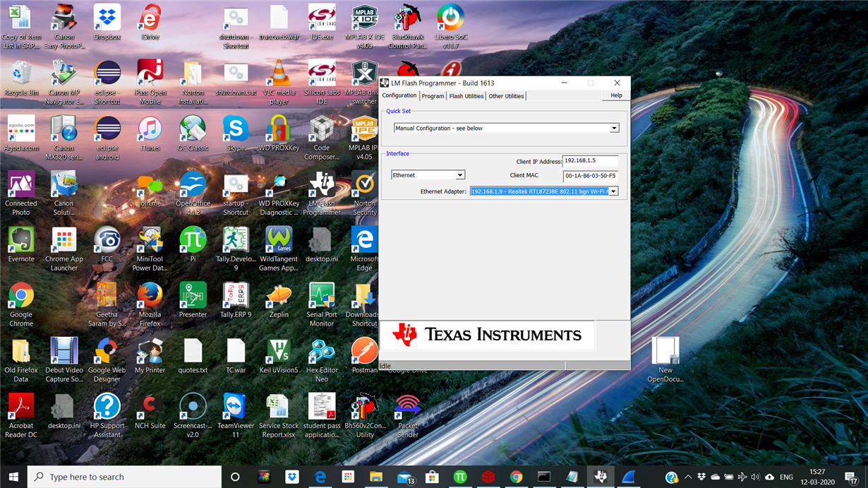The height and width of the screenshot is (488, 868).
Task: Launch LM Flash Programmer desktop shortcut
Action: point(322,194)
